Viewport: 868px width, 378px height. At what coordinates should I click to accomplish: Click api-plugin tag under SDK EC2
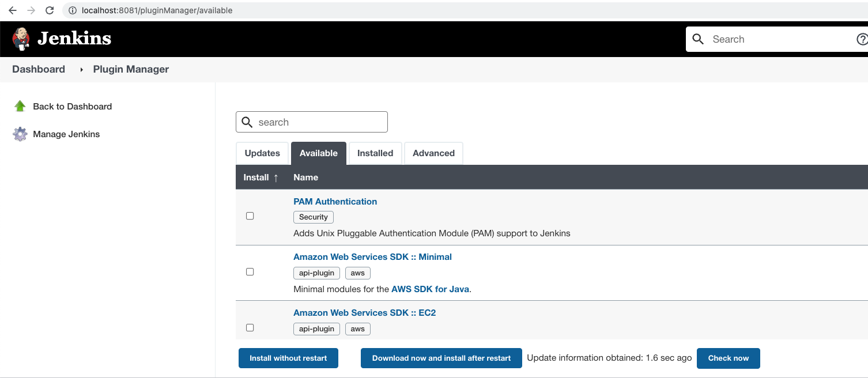click(x=316, y=329)
